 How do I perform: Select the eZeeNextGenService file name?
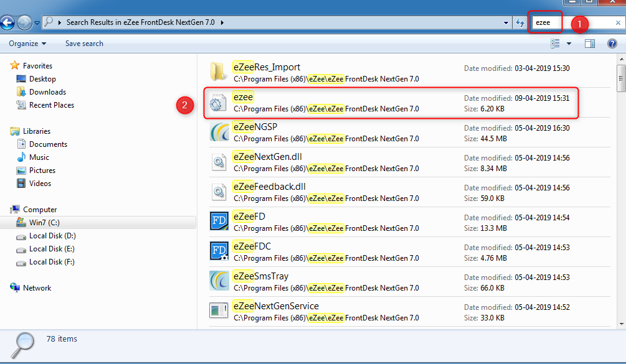point(276,306)
